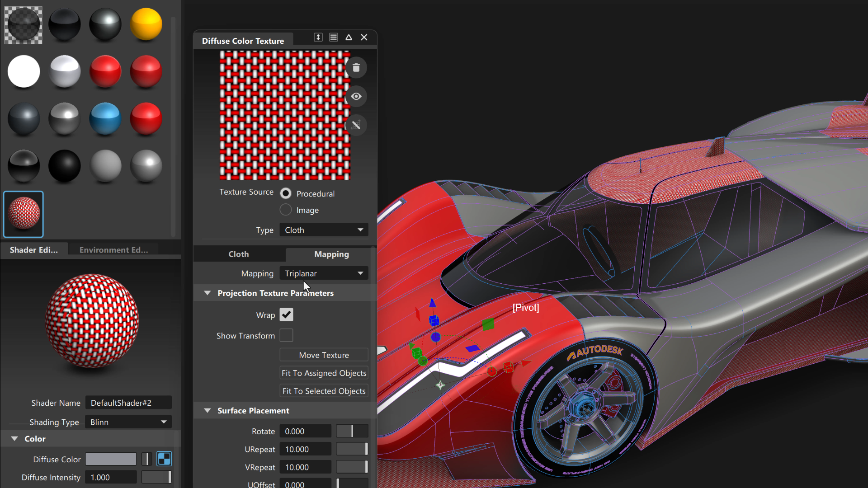Screen dimensions: 868x488
Task: Click the Diffuse Color swatch
Action: pyautogui.click(x=111, y=459)
